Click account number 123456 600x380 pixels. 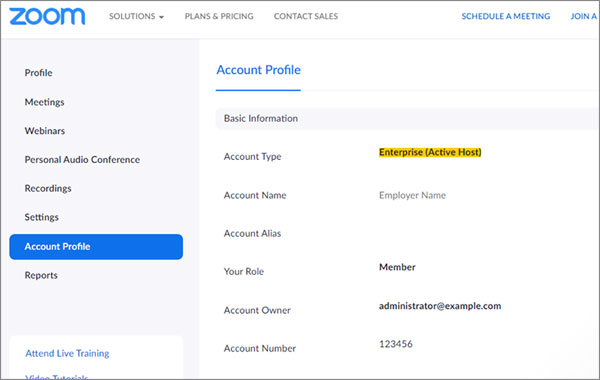pyautogui.click(x=396, y=344)
